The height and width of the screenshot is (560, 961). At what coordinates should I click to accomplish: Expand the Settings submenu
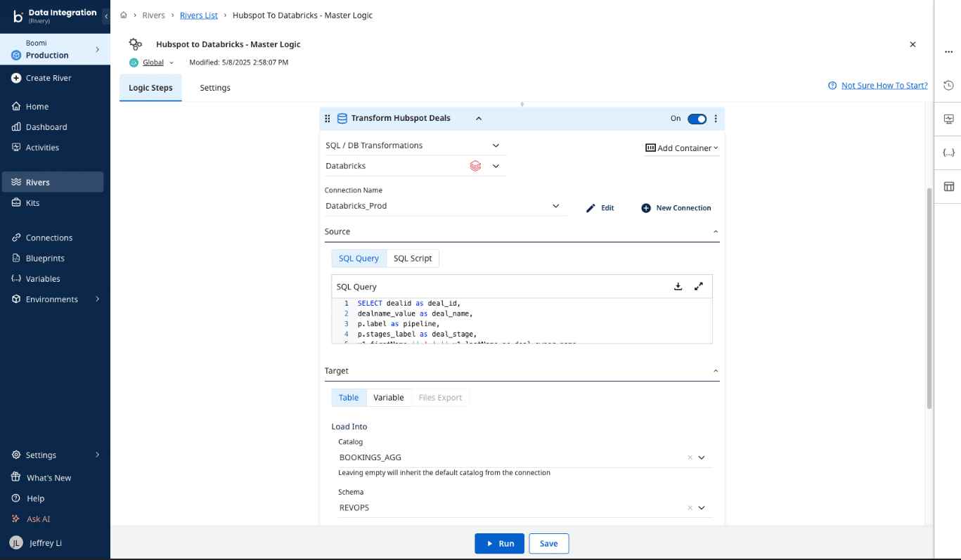(x=97, y=455)
